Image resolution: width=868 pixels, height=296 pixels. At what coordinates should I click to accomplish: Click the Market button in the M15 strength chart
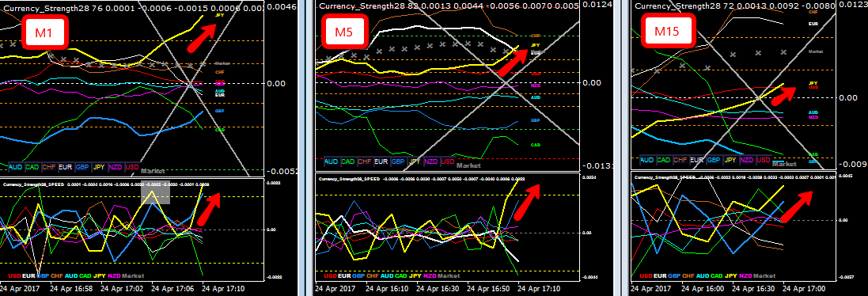pos(784,164)
